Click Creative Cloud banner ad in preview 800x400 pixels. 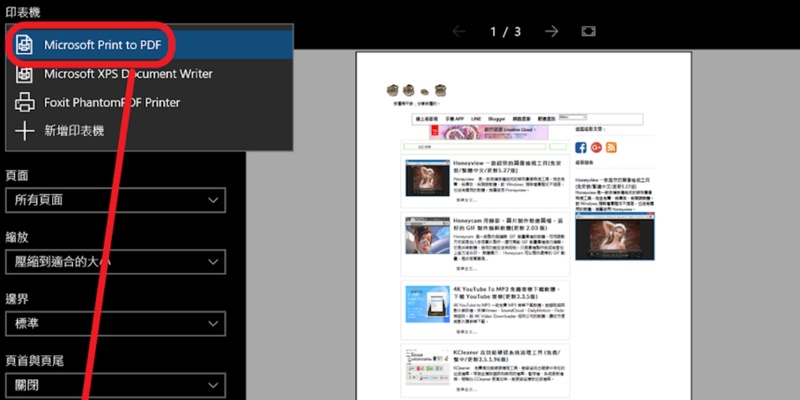pos(488,132)
